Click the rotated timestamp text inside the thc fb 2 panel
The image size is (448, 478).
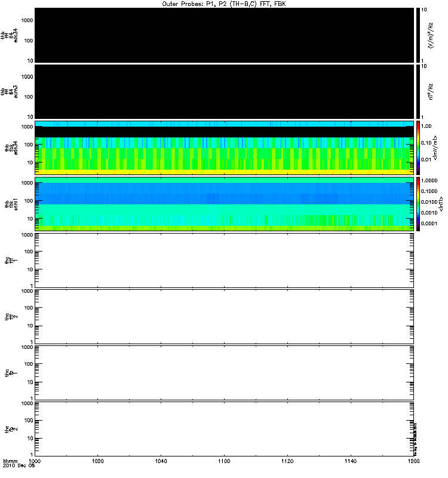pyautogui.click(x=415, y=438)
